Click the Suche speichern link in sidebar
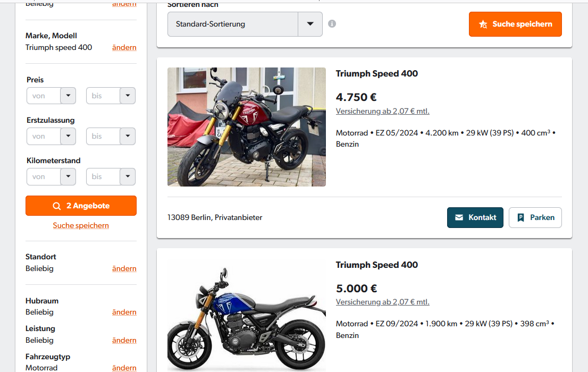 (81, 225)
